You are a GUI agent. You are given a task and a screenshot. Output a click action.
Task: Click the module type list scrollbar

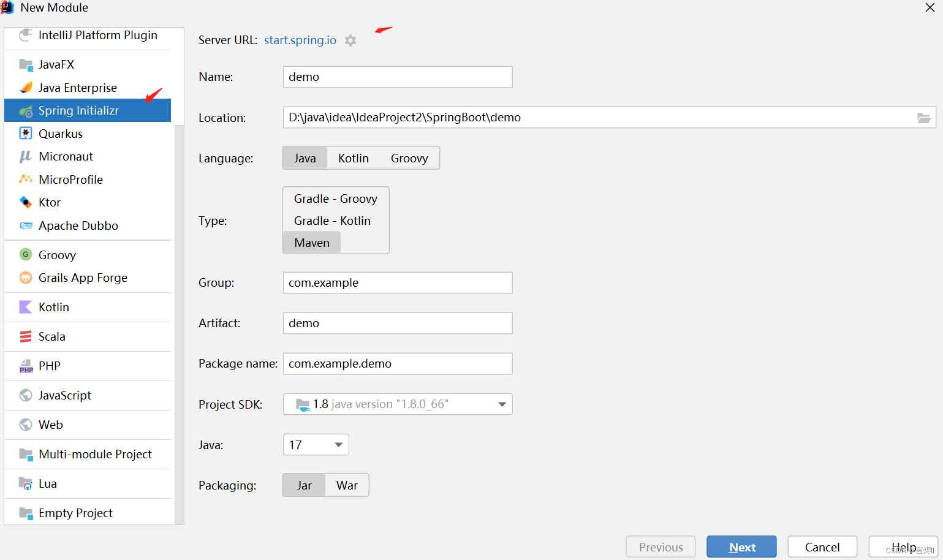pos(179,325)
